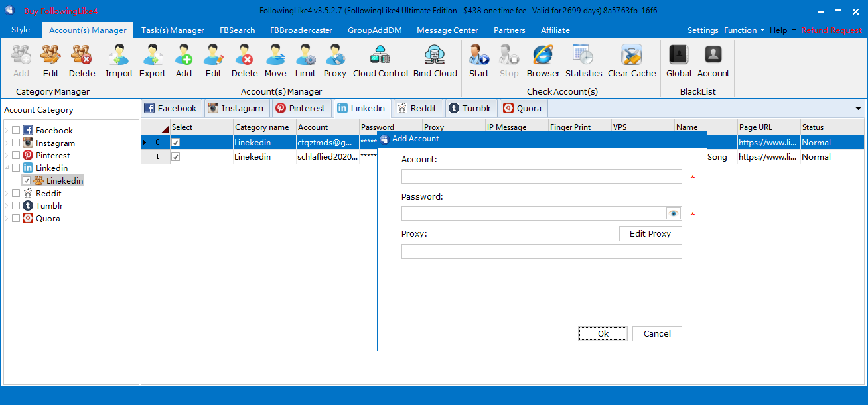The image size is (868, 405).
Task: Uncheck Select box for schlaflied2020 account row
Action: [176, 157]
